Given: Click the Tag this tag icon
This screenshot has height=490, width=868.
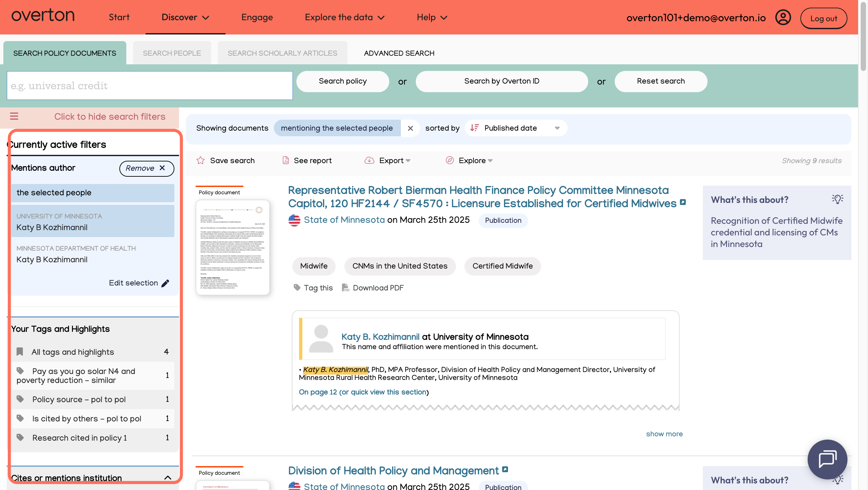Looking at the screenshot, I should coord(297,287).
